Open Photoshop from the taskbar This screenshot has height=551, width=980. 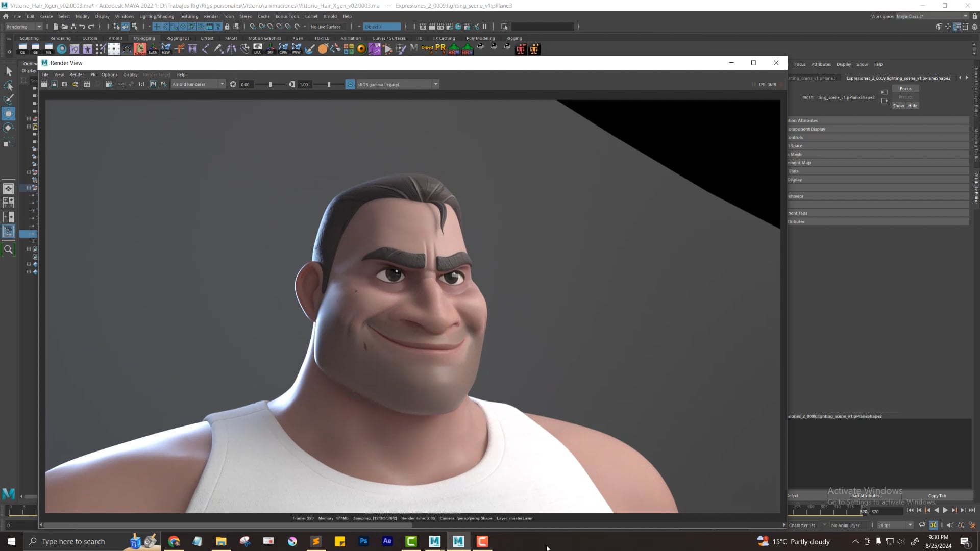pos(363,541)
